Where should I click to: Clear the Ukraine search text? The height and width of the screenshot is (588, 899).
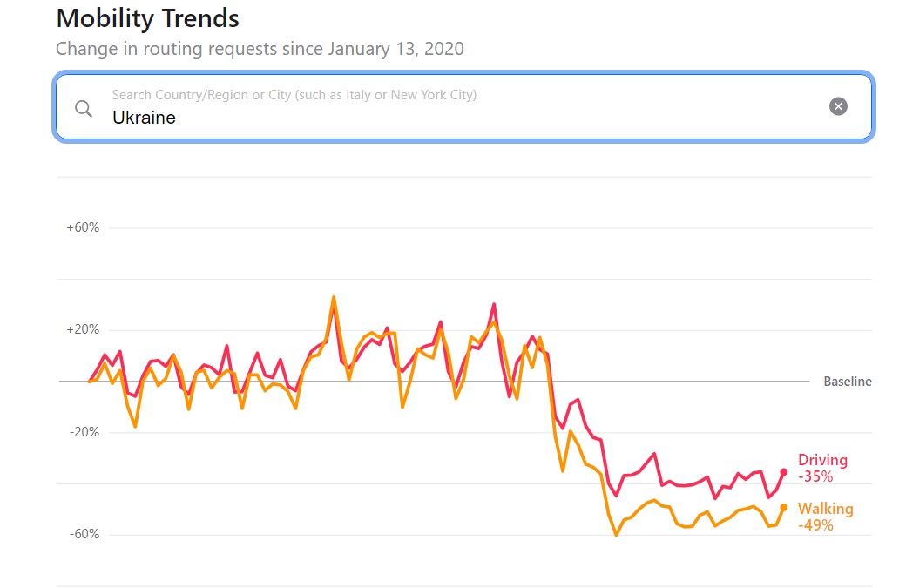838,106
